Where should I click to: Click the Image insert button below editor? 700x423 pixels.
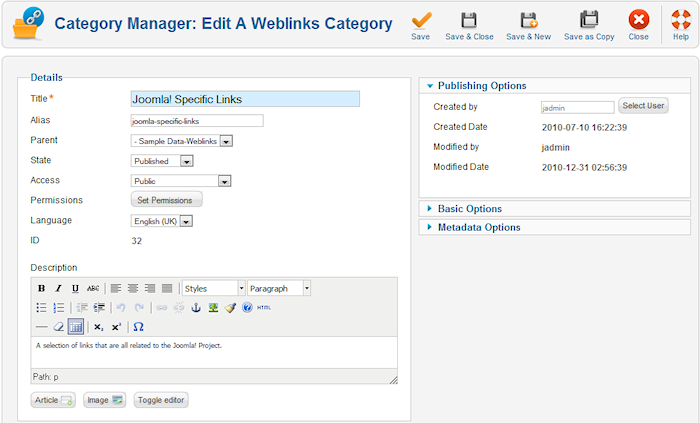[104, 400]
